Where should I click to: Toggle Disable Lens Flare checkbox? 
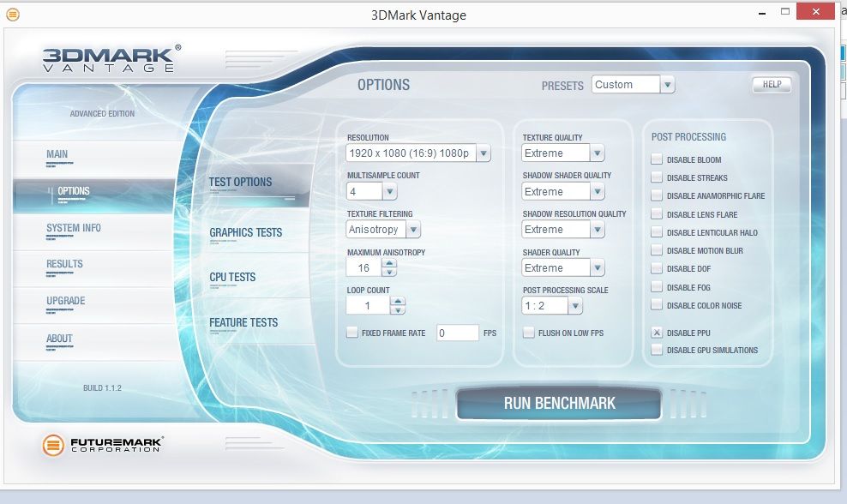tap(657, 214)
